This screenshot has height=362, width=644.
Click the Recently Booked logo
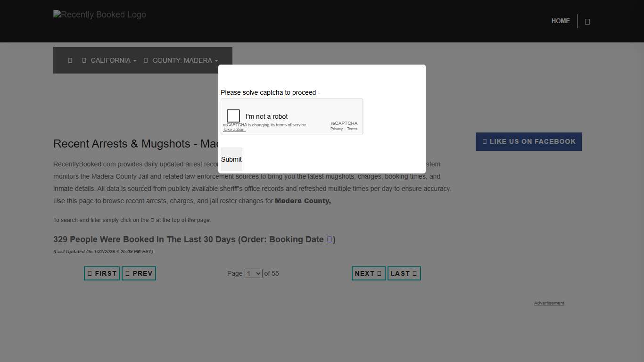point(99,15)
